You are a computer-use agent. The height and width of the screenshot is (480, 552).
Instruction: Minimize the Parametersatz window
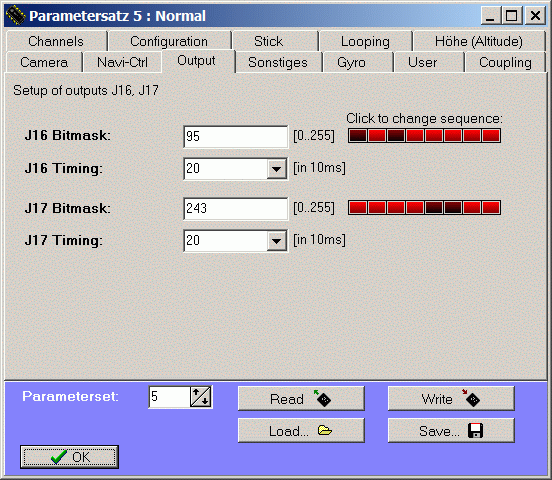click(x=490, y=16)
